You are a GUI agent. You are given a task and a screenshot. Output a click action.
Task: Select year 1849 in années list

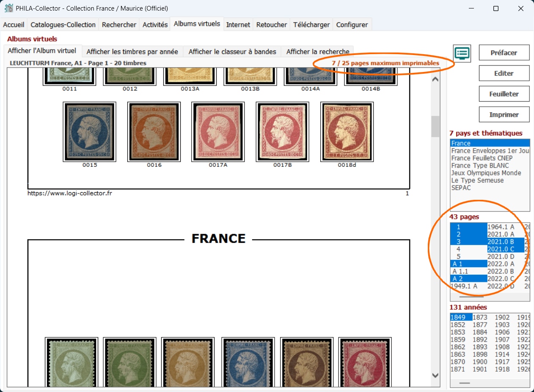(461, 317)
